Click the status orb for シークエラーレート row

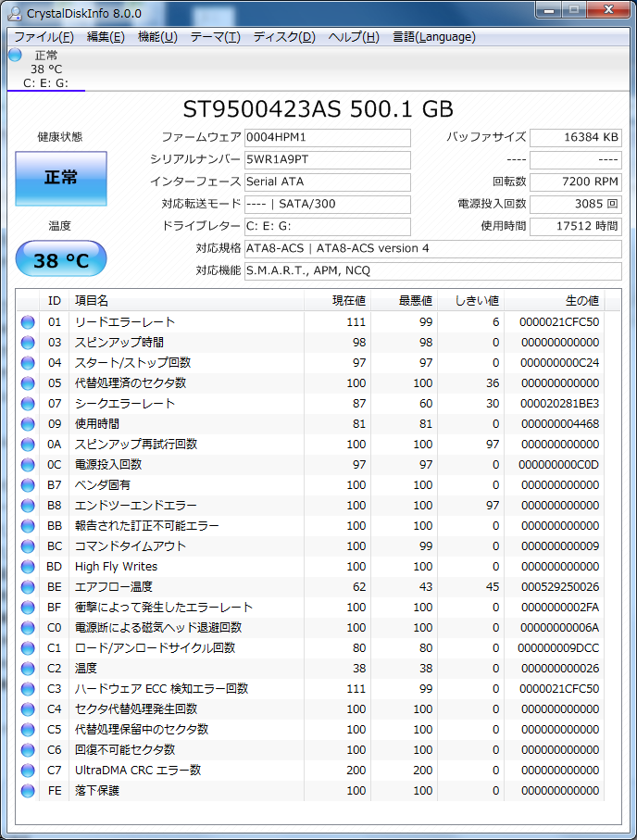coord(28,404)
